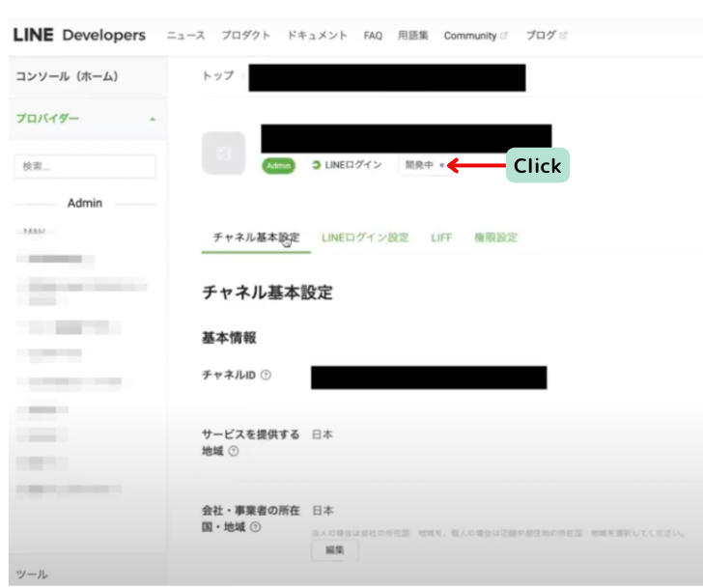Click the LINEログイン channel type icon
703x588 pixels.
point(316,165)
